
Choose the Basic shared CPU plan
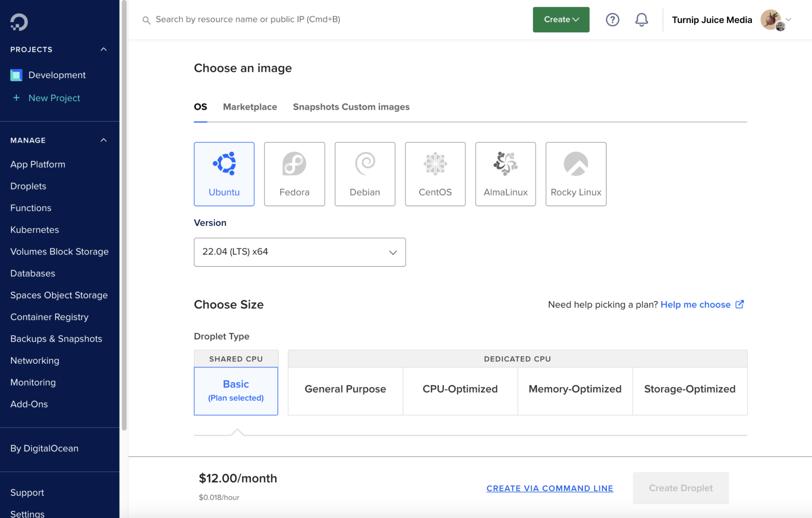236,390
